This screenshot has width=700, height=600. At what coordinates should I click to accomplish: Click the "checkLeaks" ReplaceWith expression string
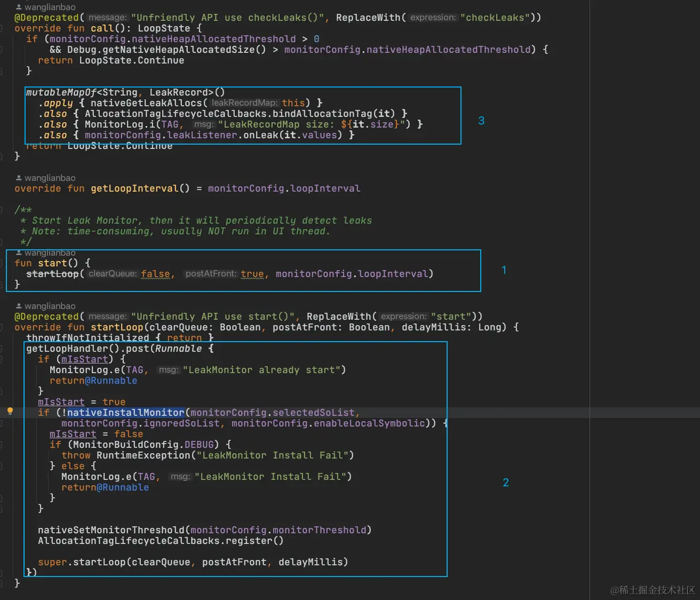point(495,18)
